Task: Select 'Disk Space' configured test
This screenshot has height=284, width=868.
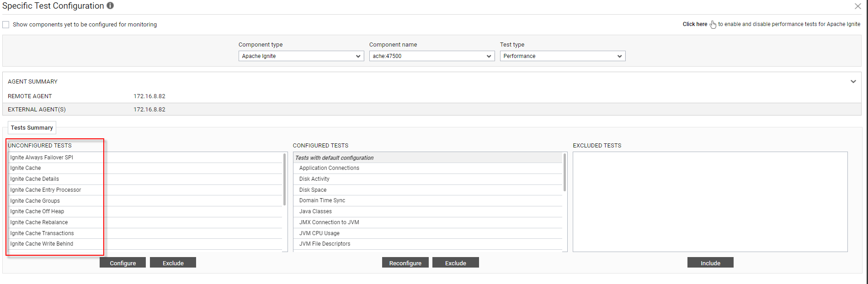Action: [x=428, y=190]
